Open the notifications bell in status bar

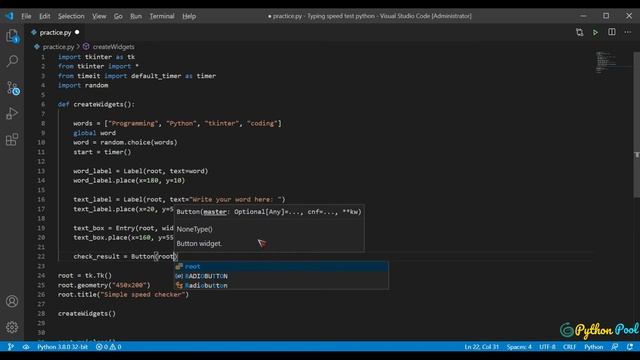point(630,347)
